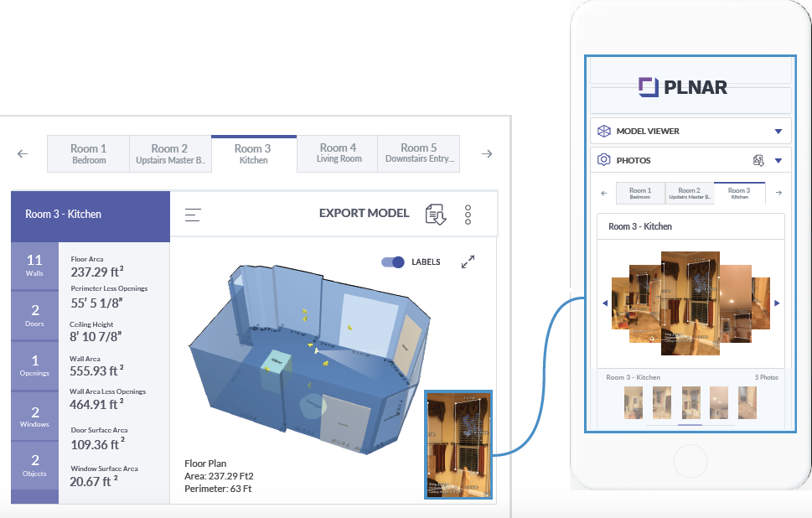Collapse the Model Viewer section on phone

point(778,132)
